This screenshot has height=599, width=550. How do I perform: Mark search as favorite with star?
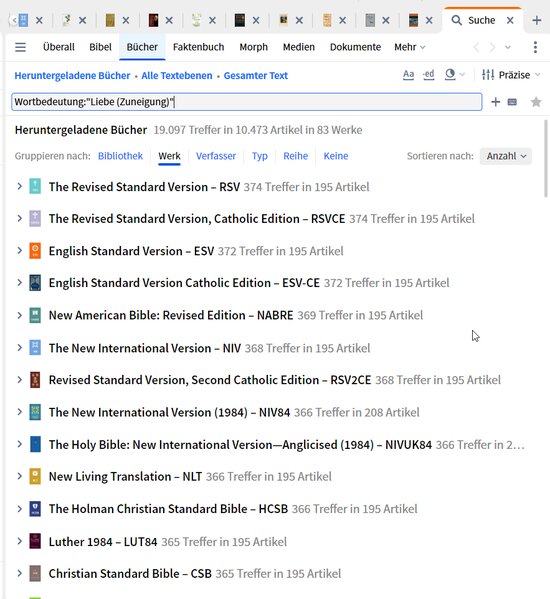point(536,102)
